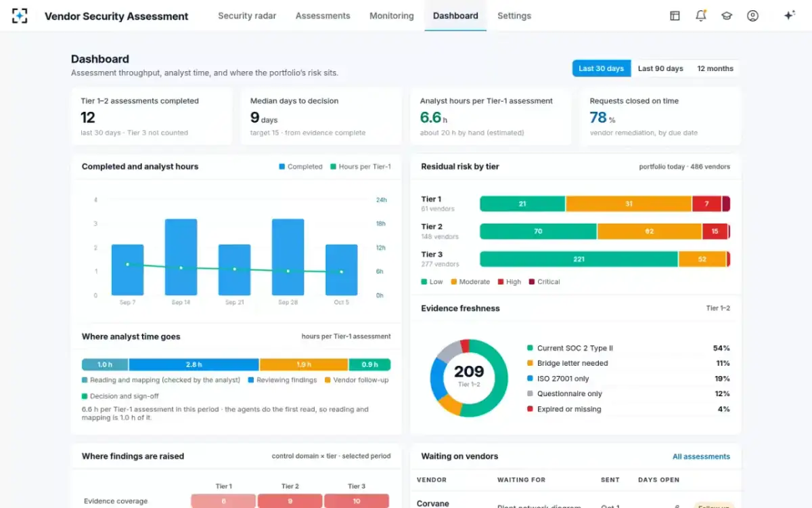Click the Reviewing findings legend entry
Screen dimensions: 812x508
pos(282,380)
